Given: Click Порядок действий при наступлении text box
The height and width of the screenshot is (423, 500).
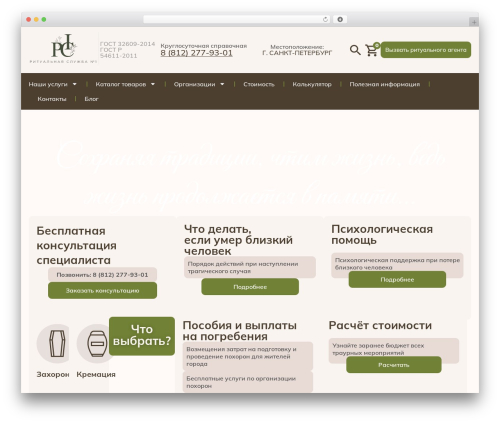Looking at the screenshot, I should point(250,267).
